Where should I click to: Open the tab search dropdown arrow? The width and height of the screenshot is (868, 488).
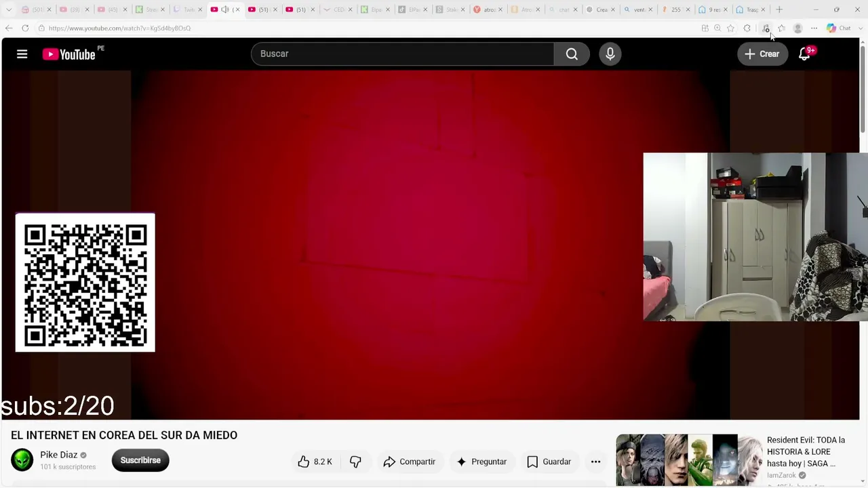9,9
